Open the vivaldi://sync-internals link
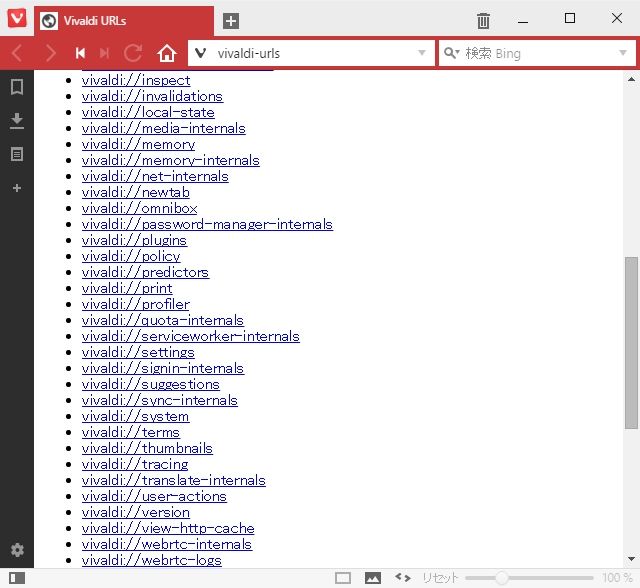640x588 pixels. (160, 400)
